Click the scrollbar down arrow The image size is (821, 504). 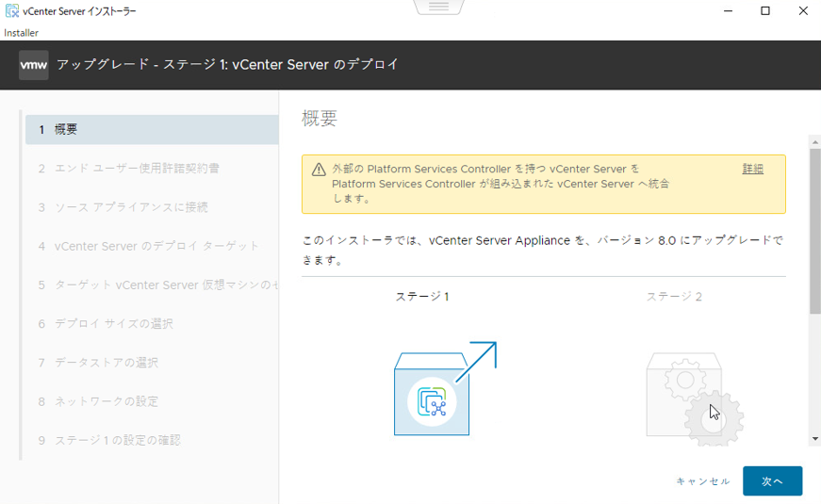(x=814, y=439)
